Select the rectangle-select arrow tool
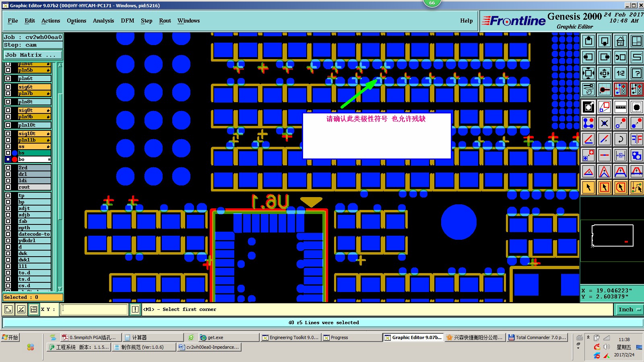Image resolution: width=644 pixels, height=362 pixels. click(x=605, y=187)
